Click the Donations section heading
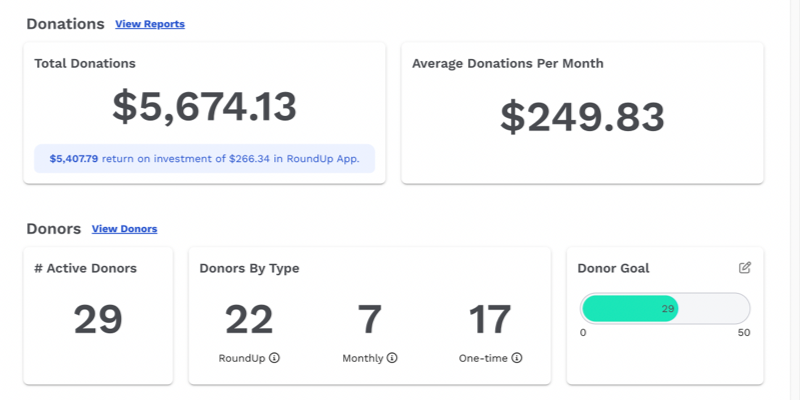 [65, 23]
